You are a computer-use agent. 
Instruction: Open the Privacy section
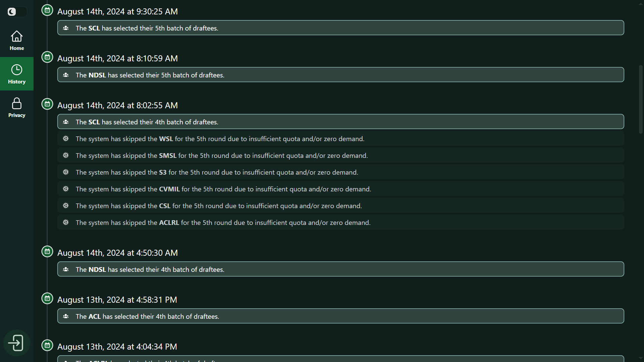click(17, 107)
